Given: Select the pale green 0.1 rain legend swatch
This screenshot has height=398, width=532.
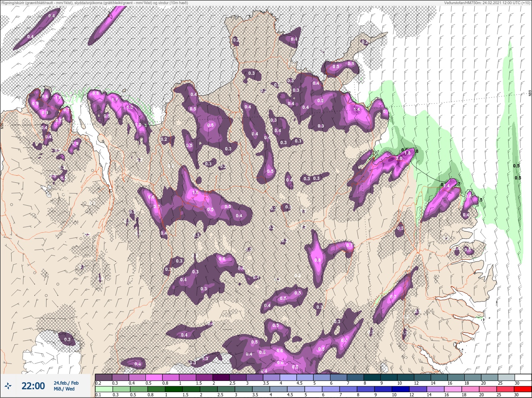Looking at the screenshot, I should tap(104, 389).
